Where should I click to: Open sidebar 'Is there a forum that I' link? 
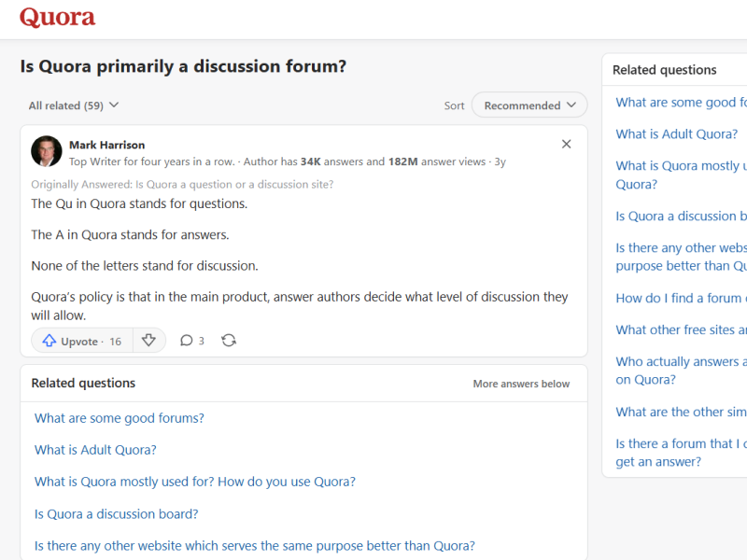(x=682, y=453)
